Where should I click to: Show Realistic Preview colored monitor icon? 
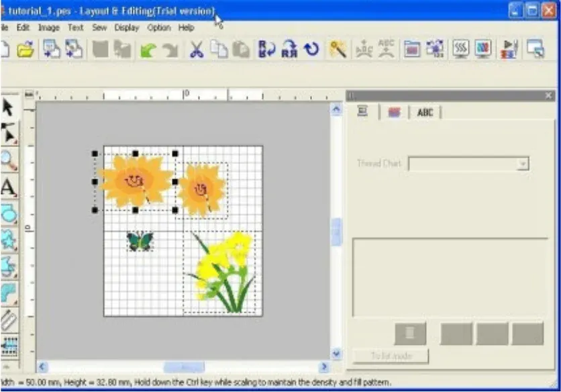pyautogui.click(x=483, y=49)
